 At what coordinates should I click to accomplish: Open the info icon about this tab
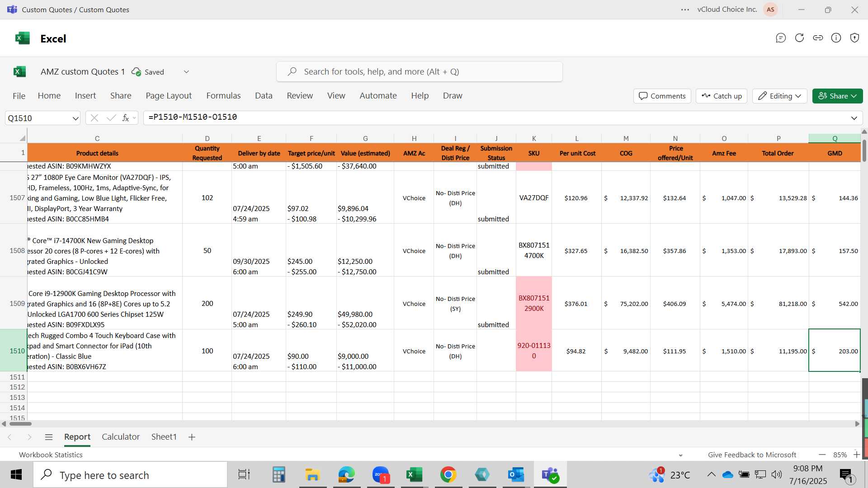(836, 38)
